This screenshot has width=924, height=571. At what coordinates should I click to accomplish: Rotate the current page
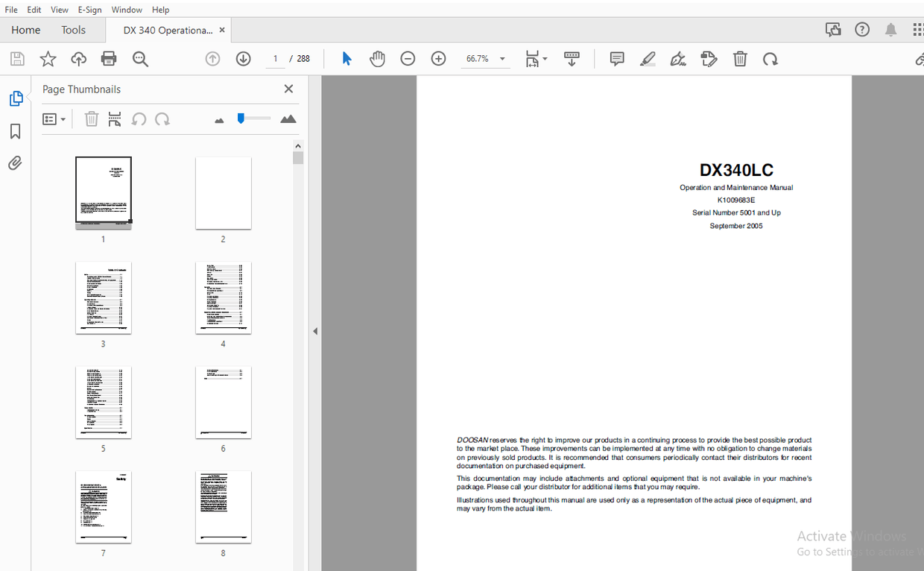pyautogui.click(x=770, y=58)
